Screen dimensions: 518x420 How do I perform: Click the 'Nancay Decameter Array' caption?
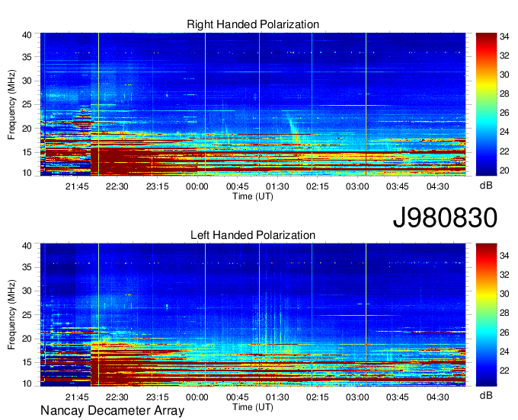[x=112, y=411]
